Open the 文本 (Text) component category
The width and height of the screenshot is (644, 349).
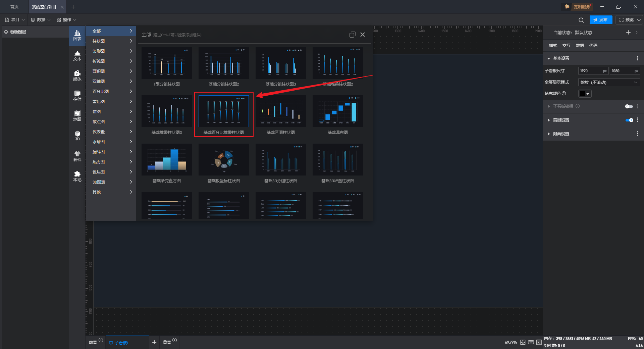[77, 56]
